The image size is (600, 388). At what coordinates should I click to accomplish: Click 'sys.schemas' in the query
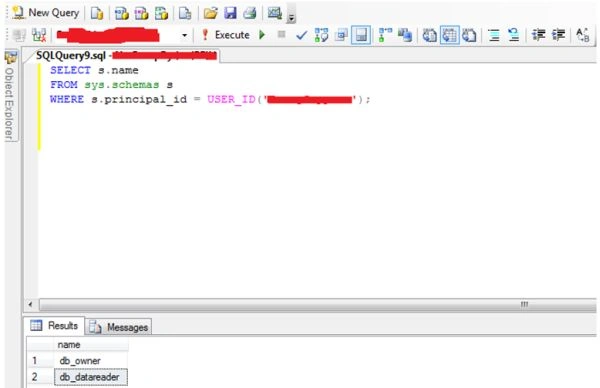(122, 85)
